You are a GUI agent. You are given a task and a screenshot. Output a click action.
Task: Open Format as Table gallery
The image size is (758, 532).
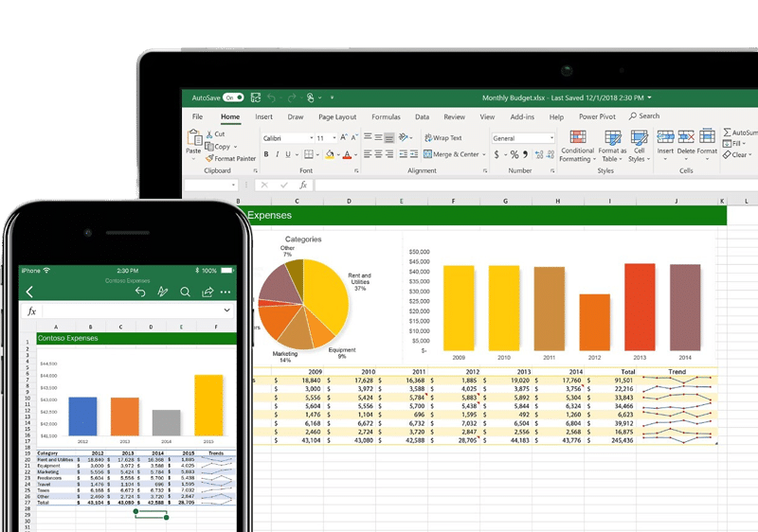(x=612, y=146)
